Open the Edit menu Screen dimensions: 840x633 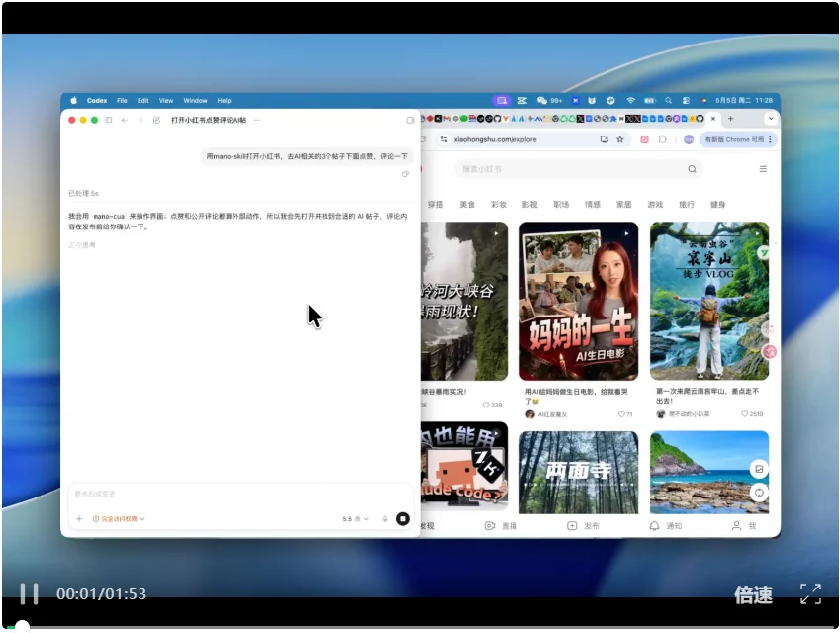(x=143, y=100)
